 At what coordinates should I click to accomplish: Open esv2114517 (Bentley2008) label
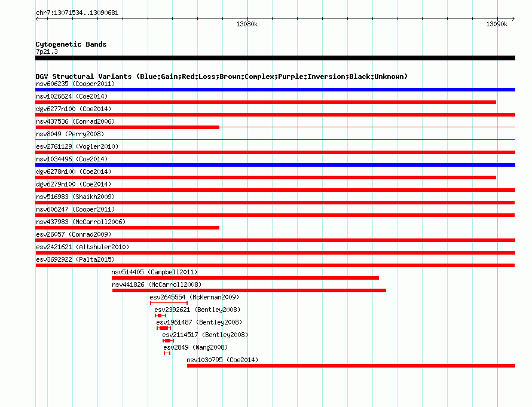coord(205,335)
